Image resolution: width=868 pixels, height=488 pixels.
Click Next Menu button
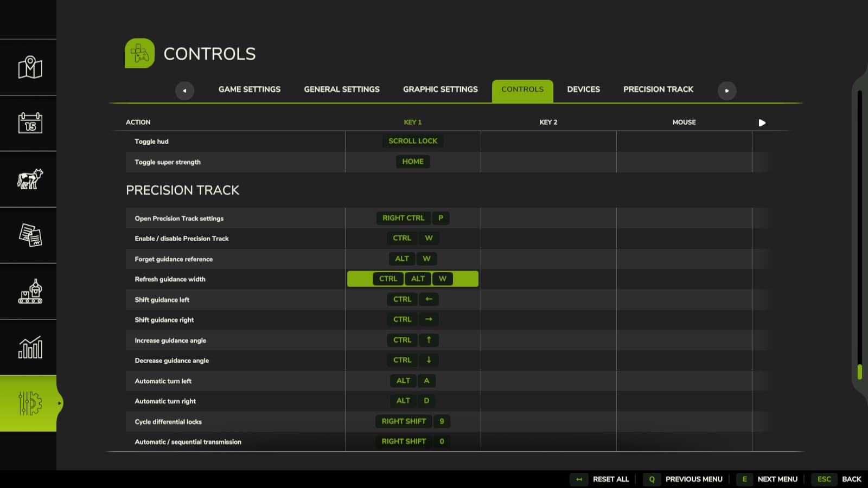(767, 479)
